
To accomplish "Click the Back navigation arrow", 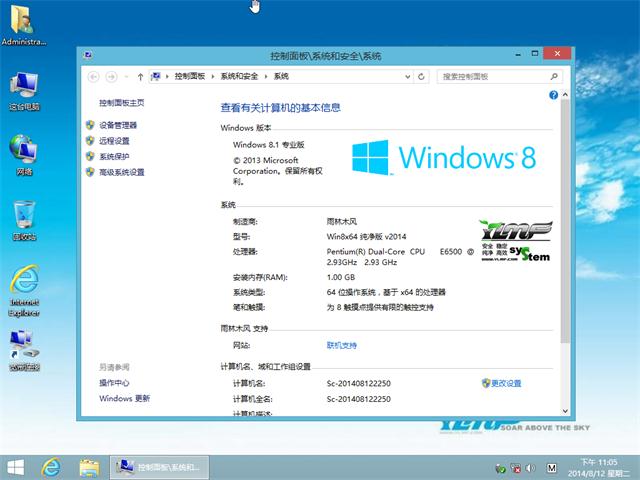I will pos(93,76).
